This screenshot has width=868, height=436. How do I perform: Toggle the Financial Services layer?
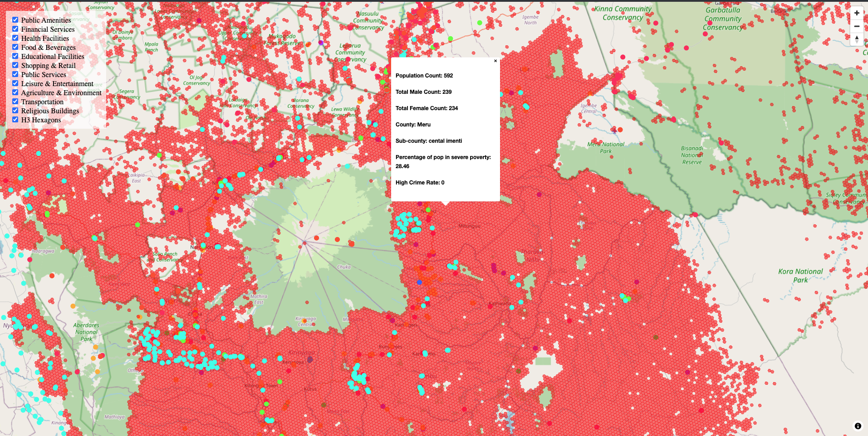coord(15,29)
